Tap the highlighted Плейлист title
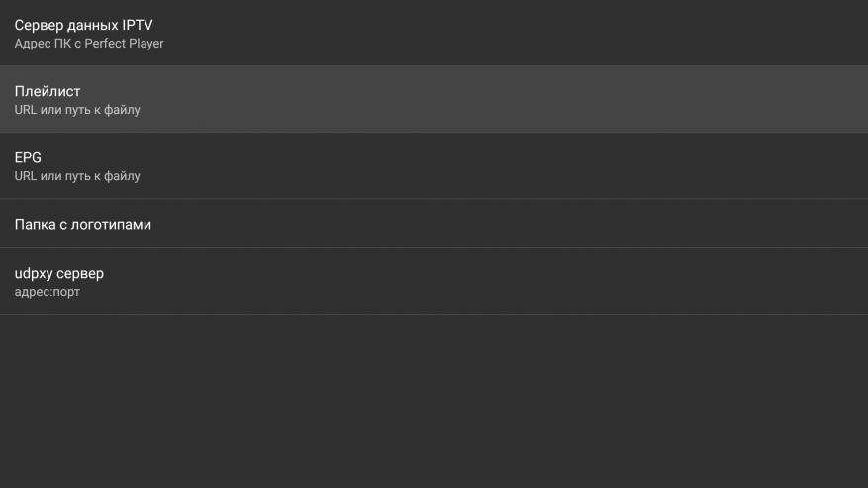The image size is (868, 488). (x=48, y=91)
